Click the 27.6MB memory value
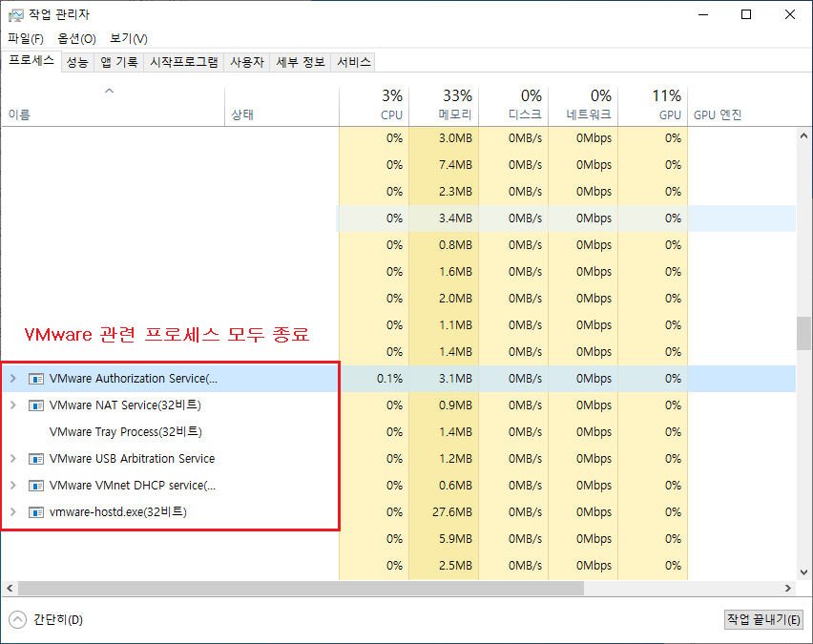 click(x=452, y=512)
